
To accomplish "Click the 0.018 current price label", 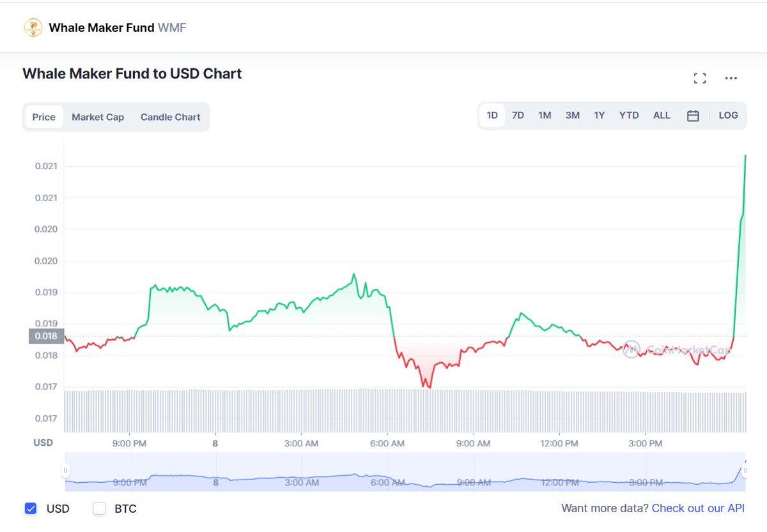I will click(x=46, y=336).
